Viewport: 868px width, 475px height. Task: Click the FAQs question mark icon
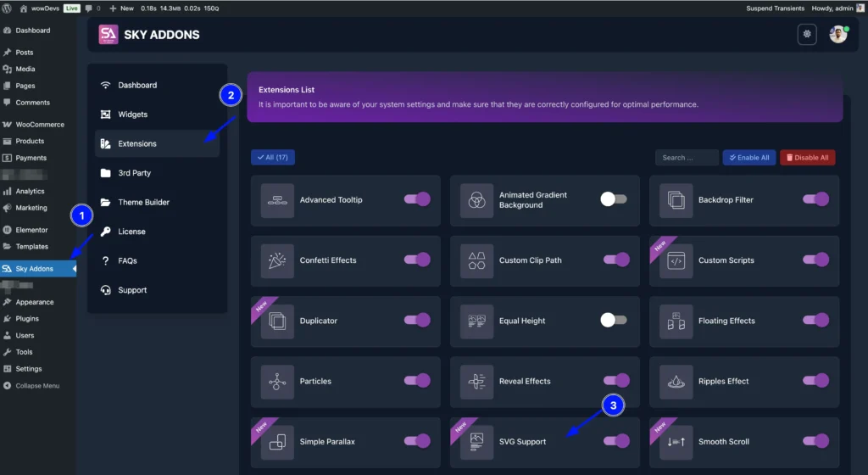click(x=106, y=260)
